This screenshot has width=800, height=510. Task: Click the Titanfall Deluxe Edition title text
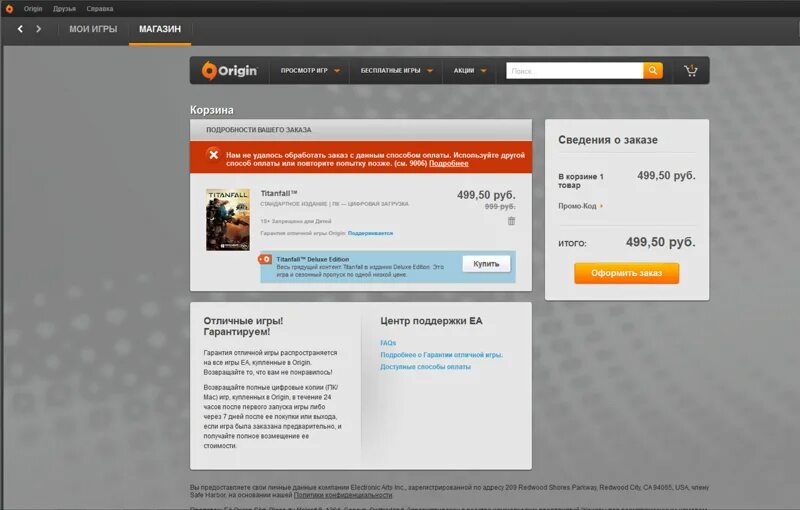[x=313, y=259]
